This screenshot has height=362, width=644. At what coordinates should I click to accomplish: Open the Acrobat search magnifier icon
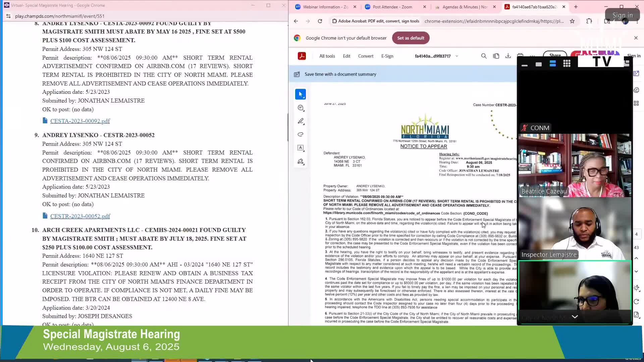click(x=484, y=56)
